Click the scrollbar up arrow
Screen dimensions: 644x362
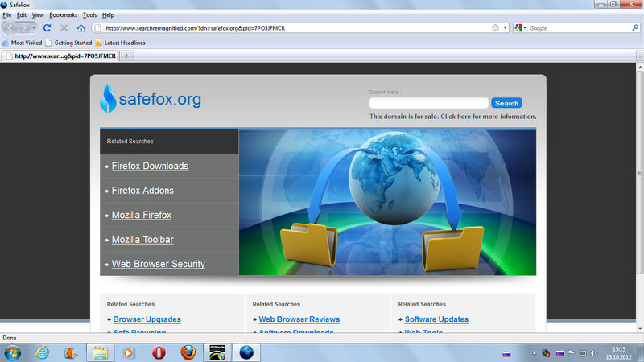click(x=640, y=67)
